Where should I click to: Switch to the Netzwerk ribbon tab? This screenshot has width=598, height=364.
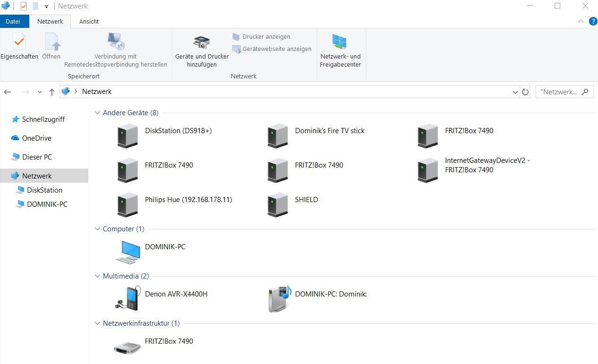click(x=50, y=21)
